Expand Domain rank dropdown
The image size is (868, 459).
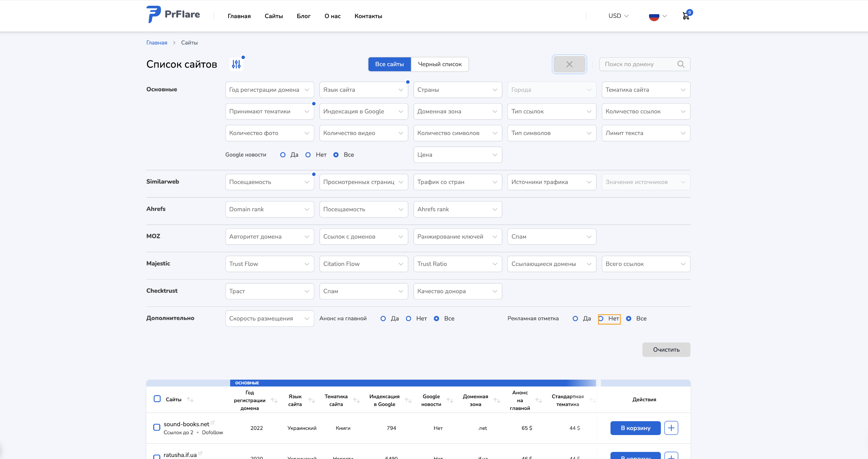pos(270,209)
